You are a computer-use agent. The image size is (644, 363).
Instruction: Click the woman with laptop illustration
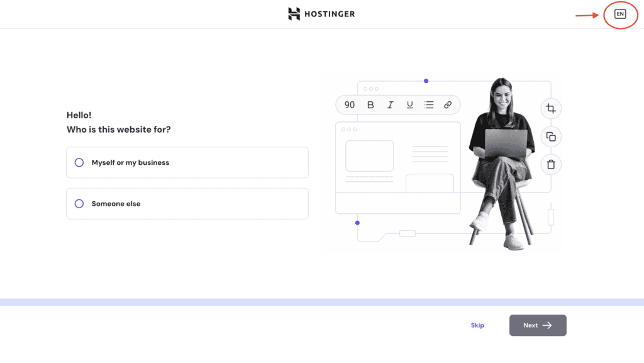[502, 164]
